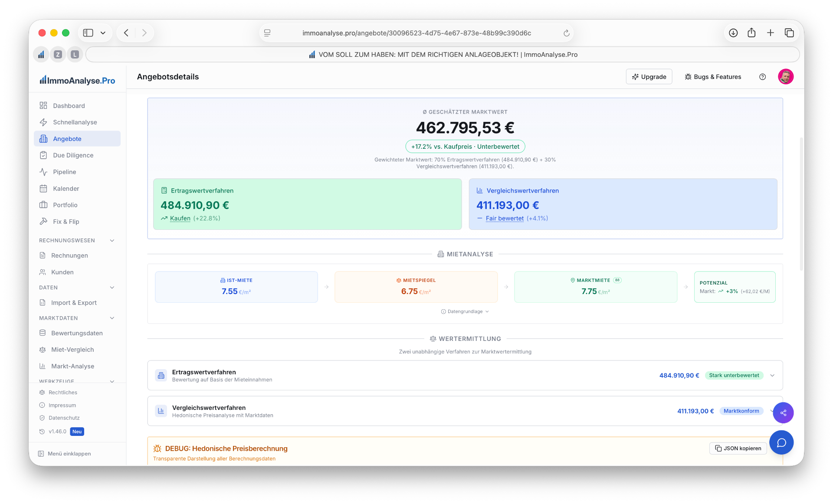Click the Safari sidebar toggle icon

coord(88,33)
